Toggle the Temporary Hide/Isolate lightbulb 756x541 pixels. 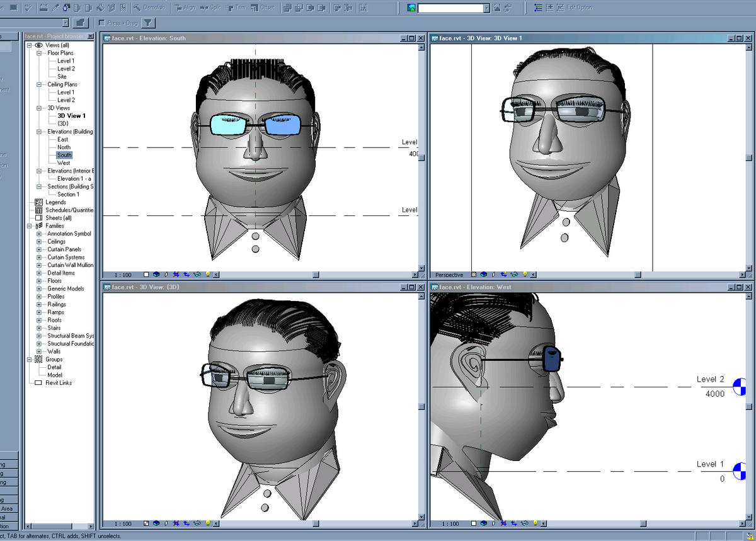click(207, 275)
